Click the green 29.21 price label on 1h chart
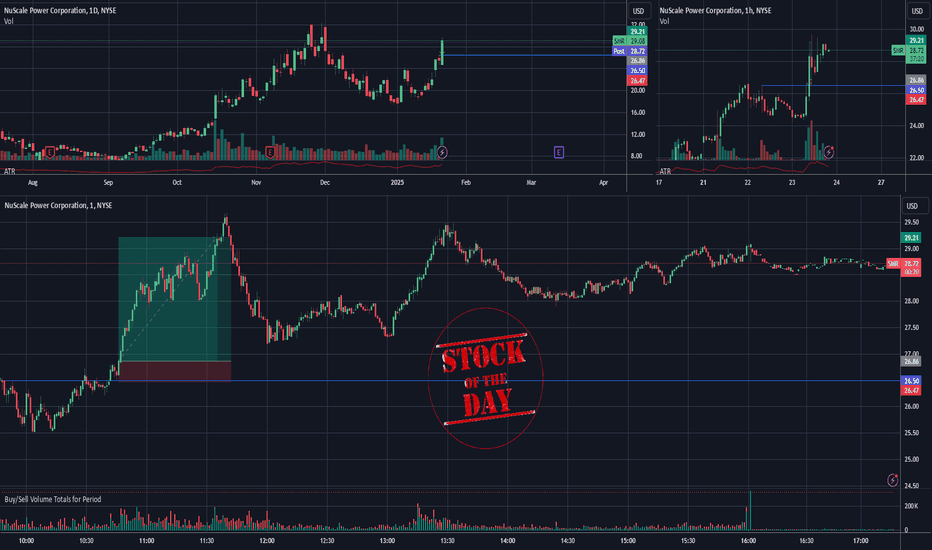 point(916,40)
